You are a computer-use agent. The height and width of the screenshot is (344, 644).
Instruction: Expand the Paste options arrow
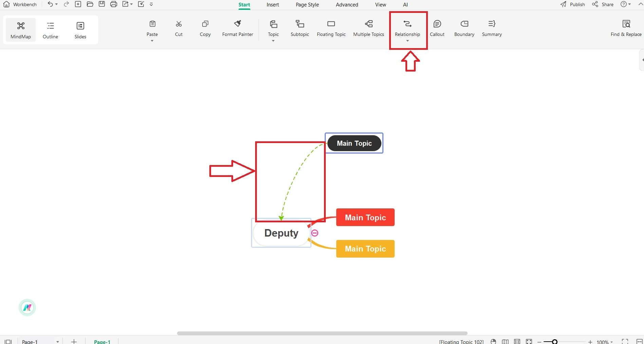coord(152,41)
